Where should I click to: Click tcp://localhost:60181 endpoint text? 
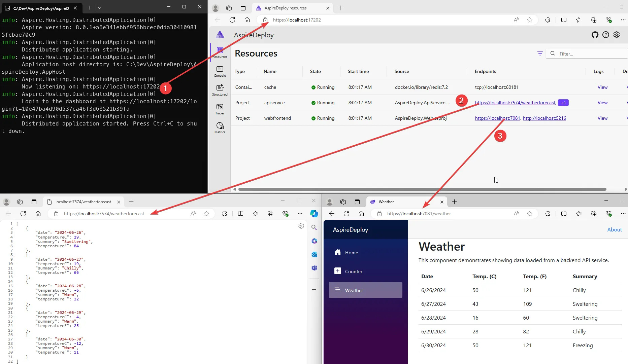coord(497,87)
